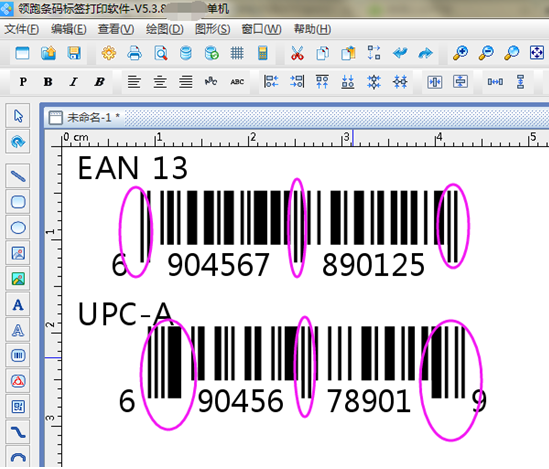Zoom in with plus magnifier
549x469 pixels.
coord(460,53)
